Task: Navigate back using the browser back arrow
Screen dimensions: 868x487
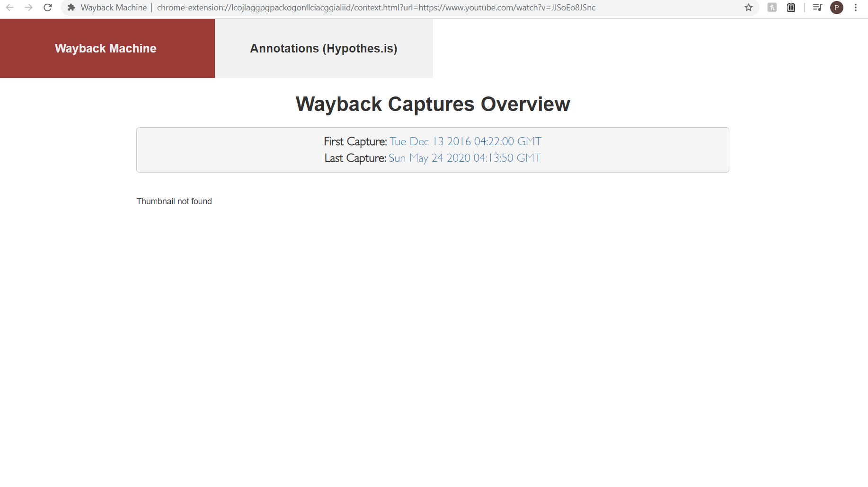Action: point(10,8)
